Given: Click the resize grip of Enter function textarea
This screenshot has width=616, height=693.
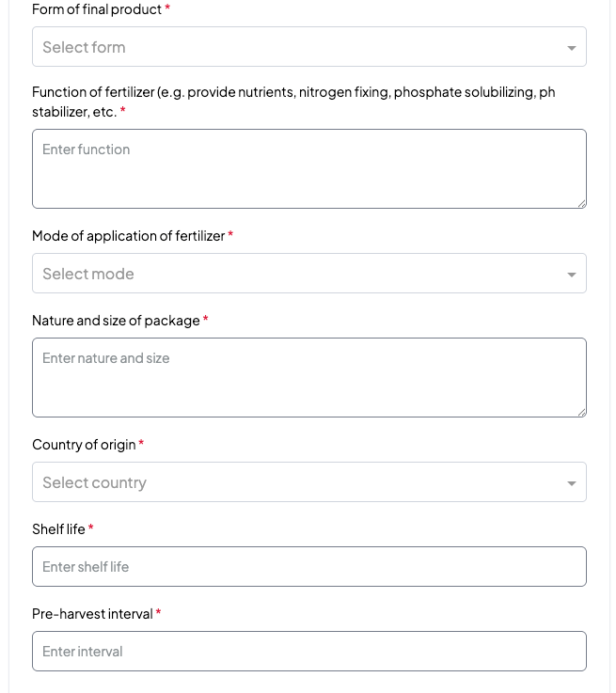Looking at the screenshot, I should (x=581, y=203).
